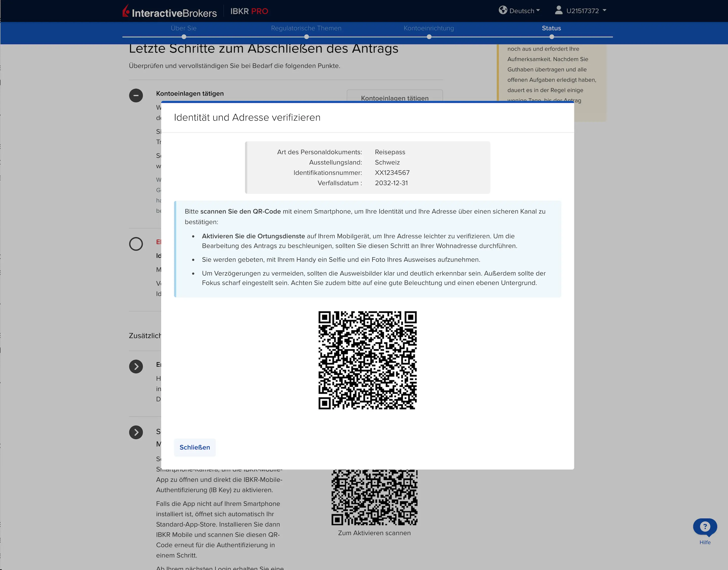The width and height of the screenshot is (728, 570).
Task: Click the Verfallsdatum value 2032-12-31
Action: coord(391,183)
